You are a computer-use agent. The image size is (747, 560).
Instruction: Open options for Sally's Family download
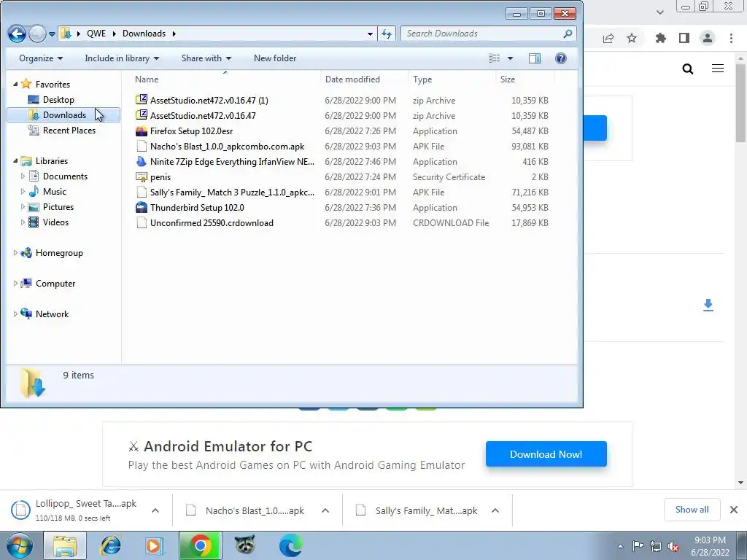[x=495, y=510]
